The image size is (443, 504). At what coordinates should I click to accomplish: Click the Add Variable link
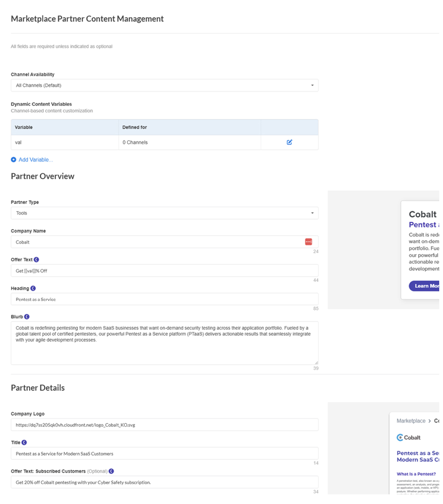[x=36, y=160]
